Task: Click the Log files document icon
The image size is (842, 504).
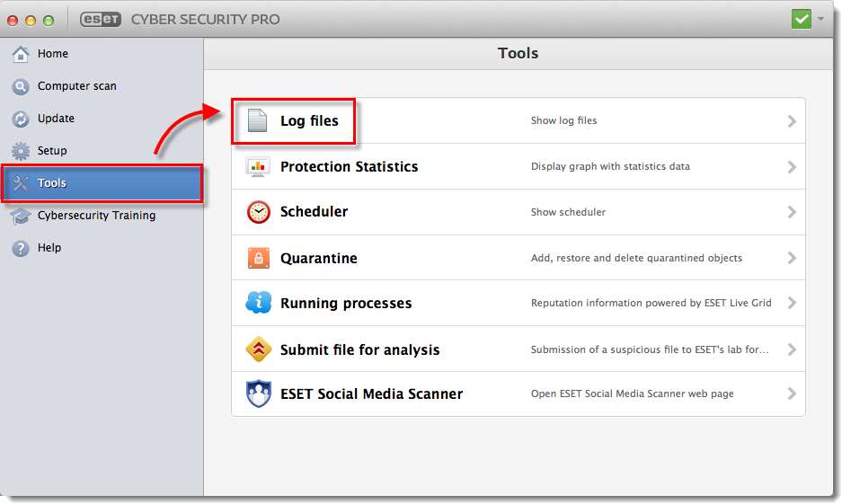Action: [x=258, y=120]
